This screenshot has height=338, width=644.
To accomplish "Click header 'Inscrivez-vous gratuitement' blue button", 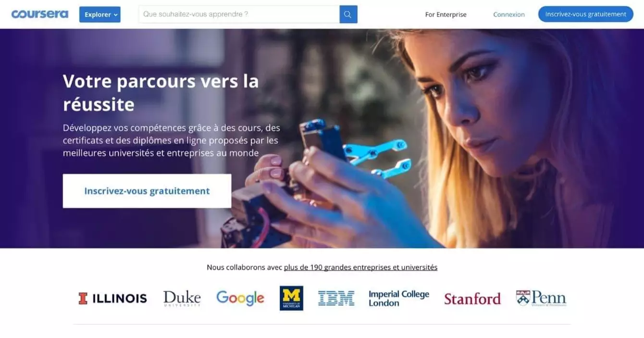I will click(585, 14).
